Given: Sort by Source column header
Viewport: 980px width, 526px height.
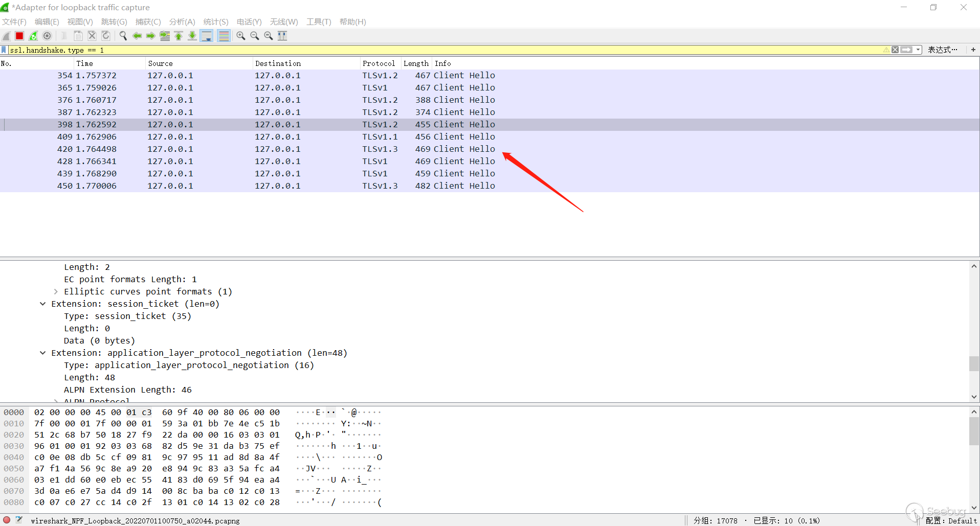Looking at the screenshot, I should 199,63.
